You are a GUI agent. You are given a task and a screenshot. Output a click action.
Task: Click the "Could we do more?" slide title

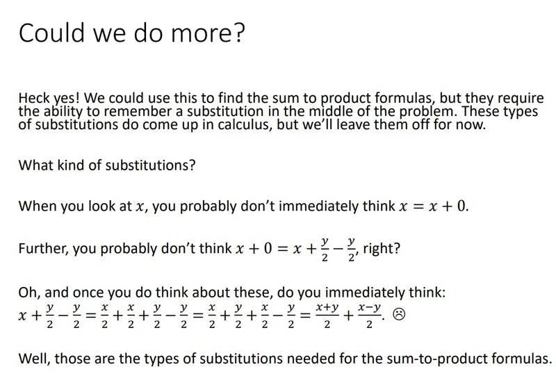pos(132,34)
